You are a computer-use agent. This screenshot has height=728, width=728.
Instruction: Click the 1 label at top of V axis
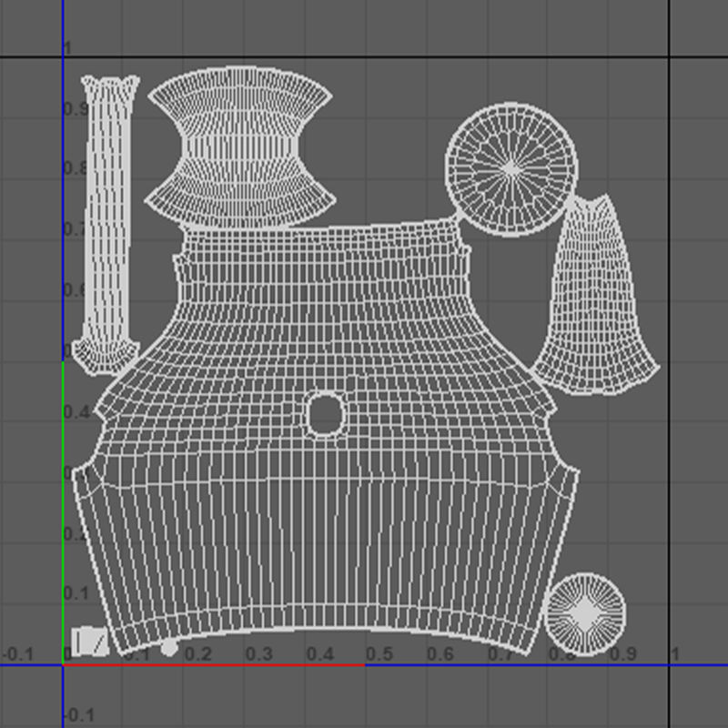67,48
